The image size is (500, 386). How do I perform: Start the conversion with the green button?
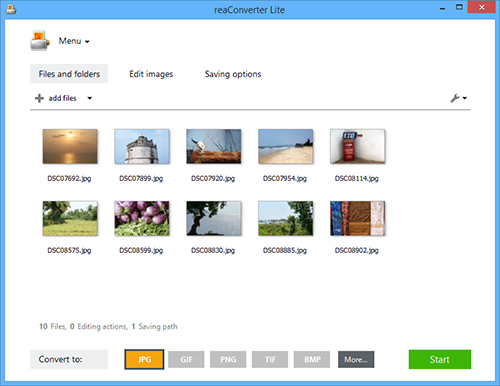point(440,359)
